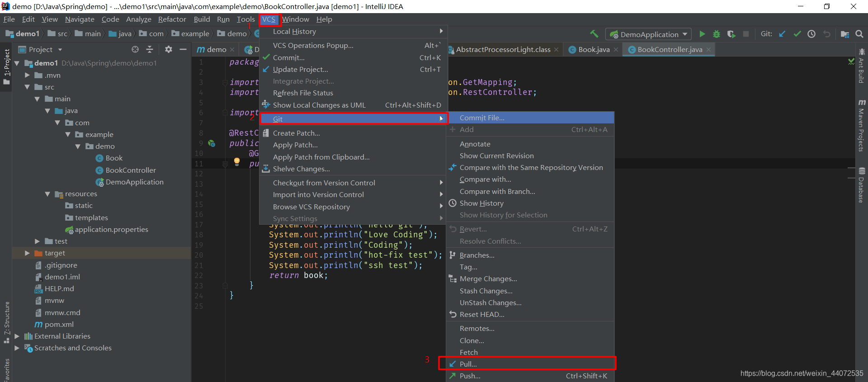Click the Stop square icon
Screen dimensions: 868x382
tap(746, 34)
